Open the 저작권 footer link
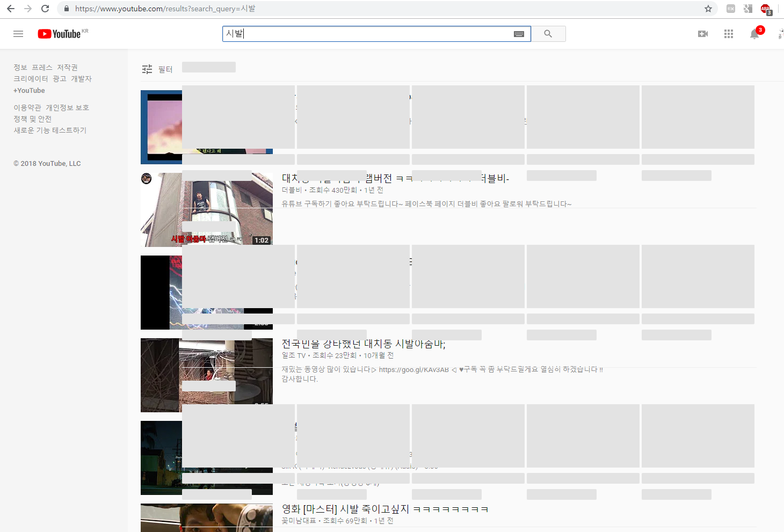Viewport: 784px width, 532px height. tap(67, 67)
